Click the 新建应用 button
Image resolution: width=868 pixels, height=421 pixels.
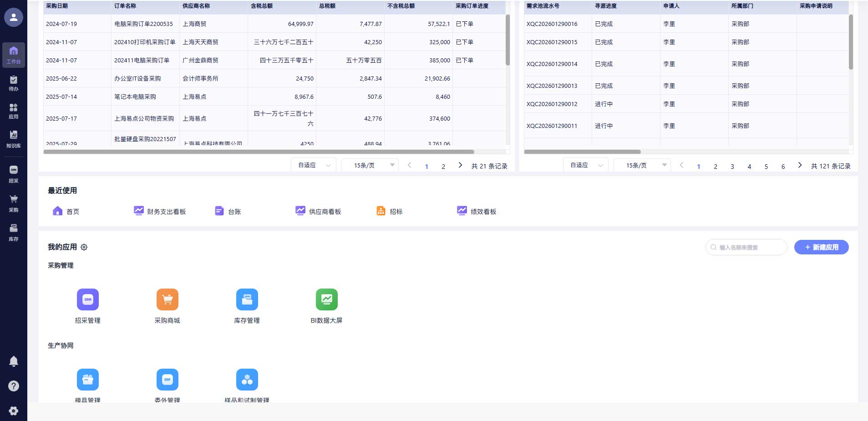click(x=821, y=247)
